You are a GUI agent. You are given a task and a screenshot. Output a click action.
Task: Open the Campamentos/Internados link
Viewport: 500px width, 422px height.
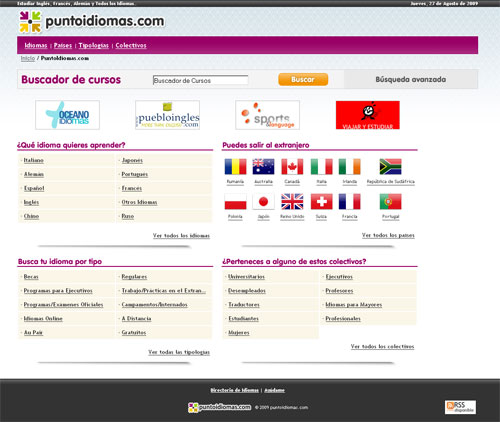pos(154,305)
